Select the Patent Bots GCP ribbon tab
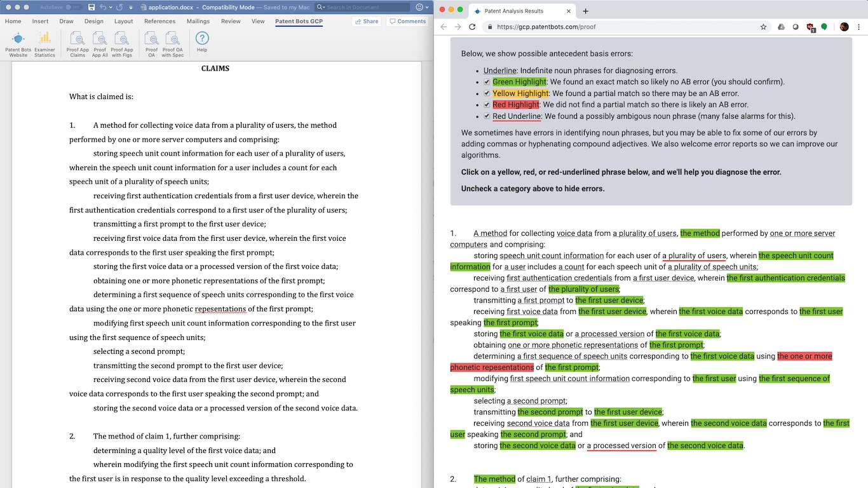Screen dimensions: 868x488 click(x=299, y=21)
